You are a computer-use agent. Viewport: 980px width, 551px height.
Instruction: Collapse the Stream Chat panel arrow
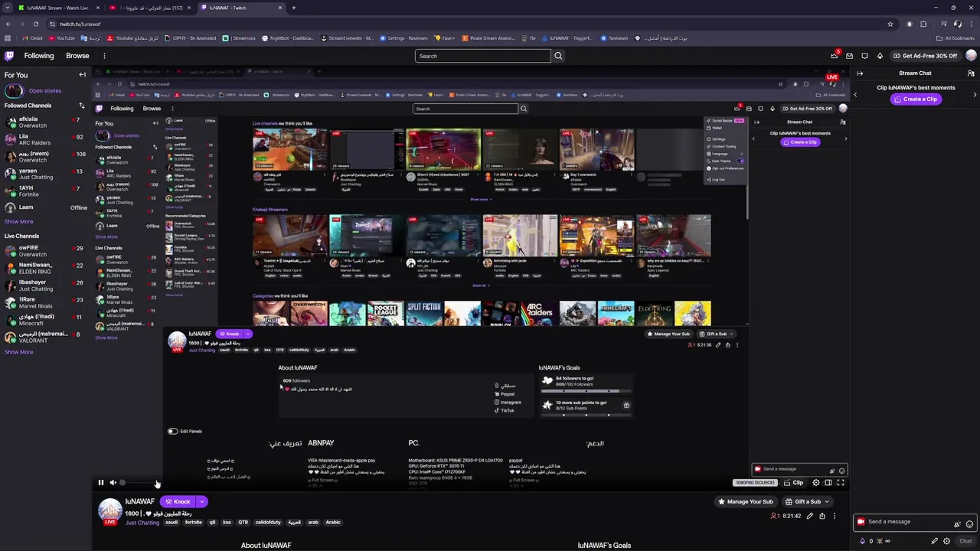click(860, 73)
